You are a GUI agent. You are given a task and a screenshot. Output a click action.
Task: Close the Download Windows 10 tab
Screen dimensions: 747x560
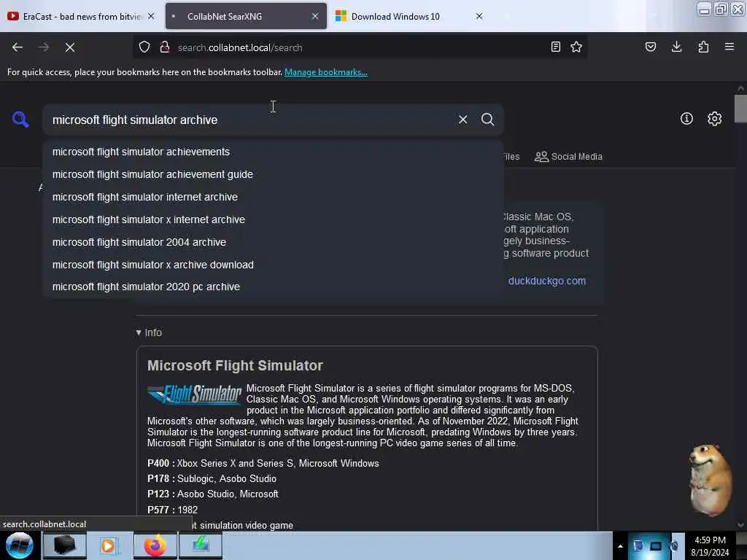tap(479, 16)
